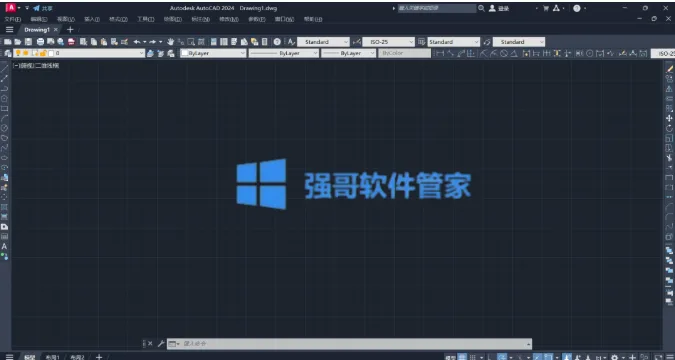Add a new layout with bottom plus
This screenshot has width=675, height=360.
click(x=99, y=357)
